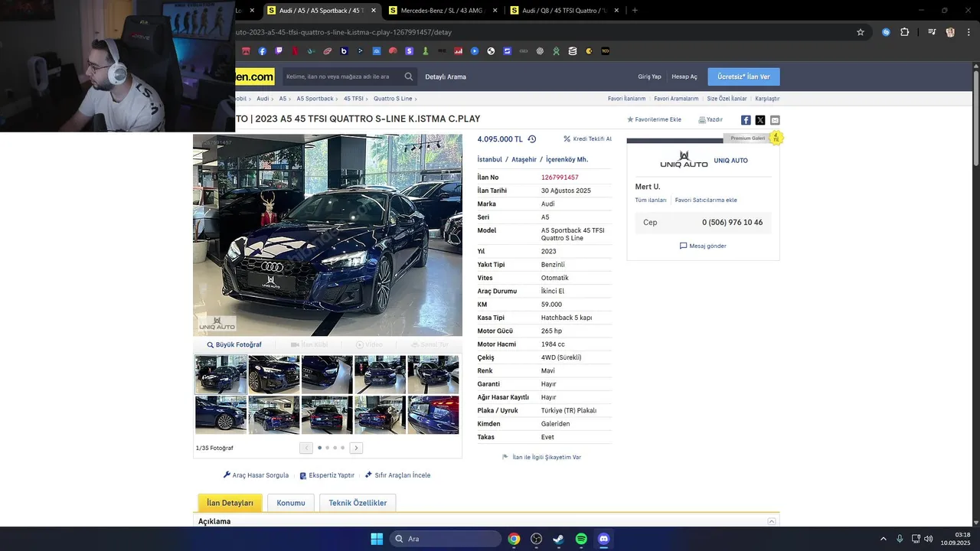Image resolution: width=980 pixels, height=551 pixels.
Task: Open the Twitch bookmark in bookmarks bar
Action: pos(279,51)
